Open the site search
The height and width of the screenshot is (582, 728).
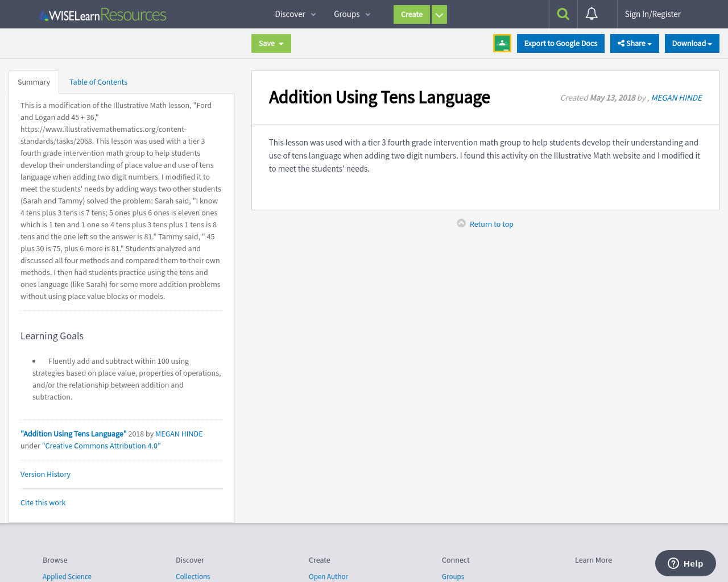(562, 14)
